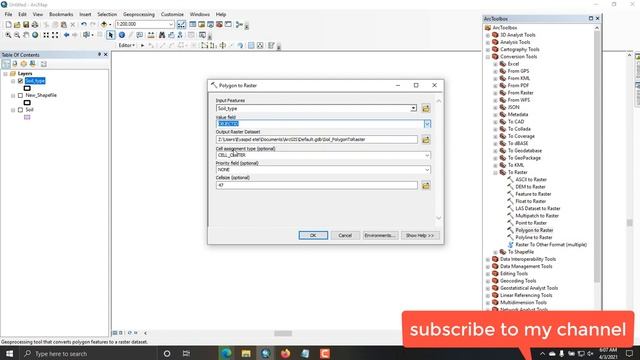Open the Geoprocessing menu
640x360 pixels.
139,14
